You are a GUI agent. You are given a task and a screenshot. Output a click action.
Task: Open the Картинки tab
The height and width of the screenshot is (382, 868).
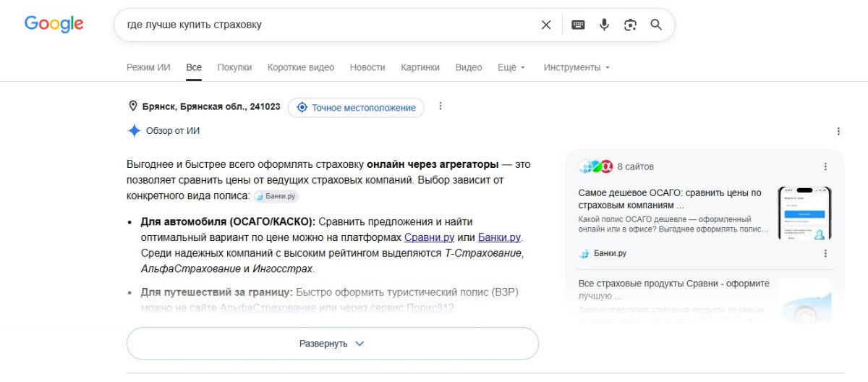pos(420,67)
